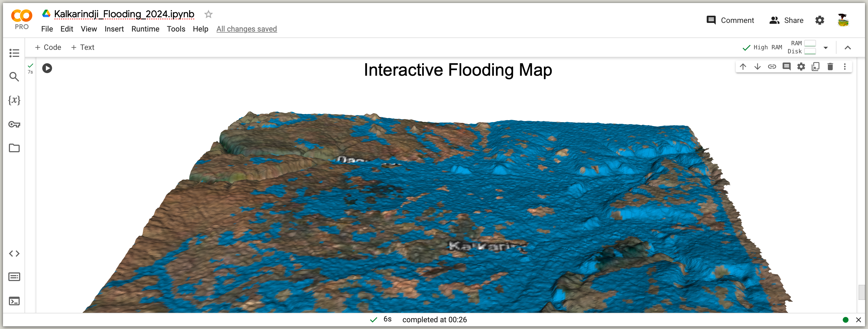The image size is (868, 329).
Task: Open the variables inspector panel
Action: 14,100
